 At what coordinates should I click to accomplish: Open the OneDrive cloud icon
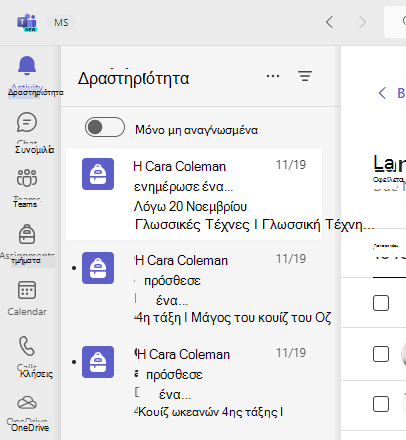[x=27, y=403]
